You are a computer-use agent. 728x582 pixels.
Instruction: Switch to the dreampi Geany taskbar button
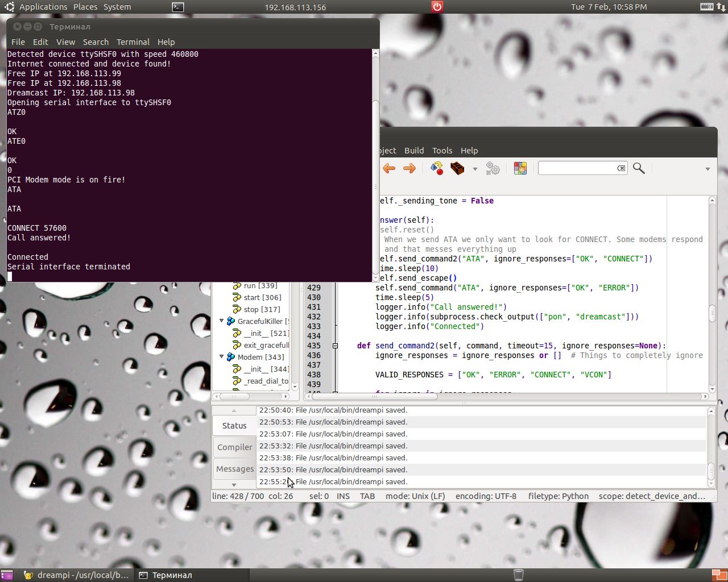click(76, 575)
